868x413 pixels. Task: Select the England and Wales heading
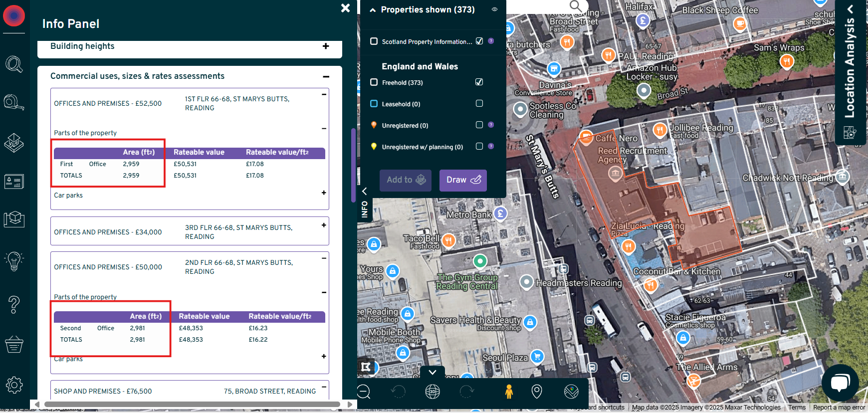click(420, 66)
